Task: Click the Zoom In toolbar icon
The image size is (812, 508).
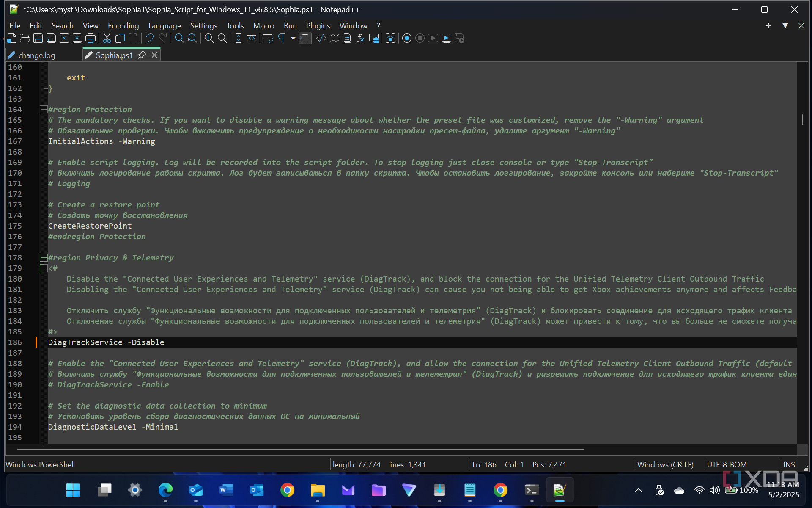Action: (209, 39)
